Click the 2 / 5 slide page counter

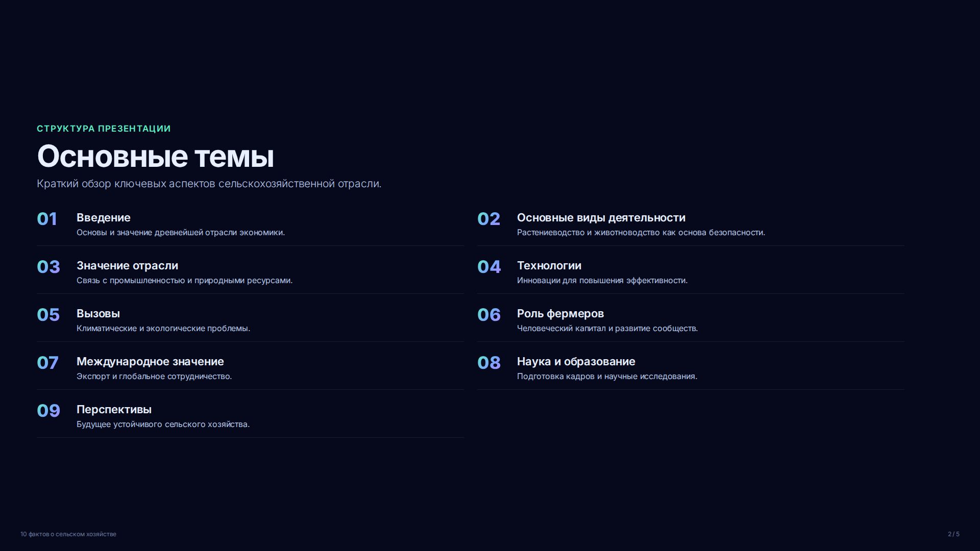click(x=953, y=534)
